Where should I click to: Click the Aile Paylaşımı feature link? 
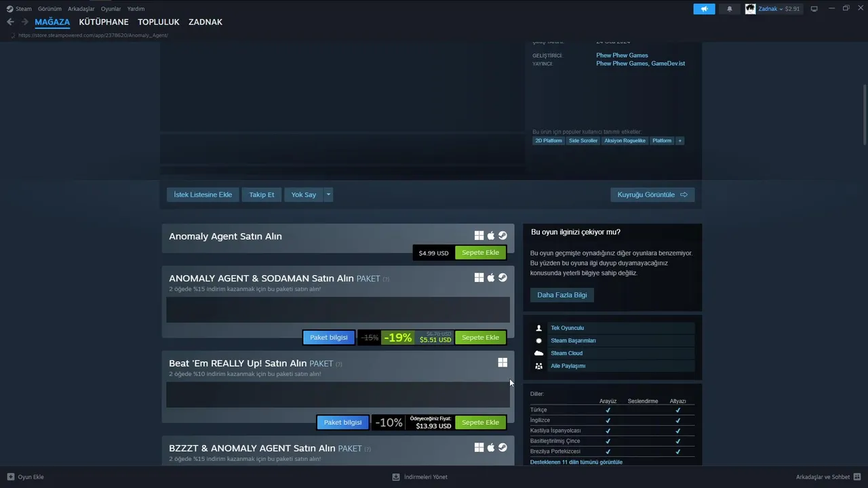(568, 366)
